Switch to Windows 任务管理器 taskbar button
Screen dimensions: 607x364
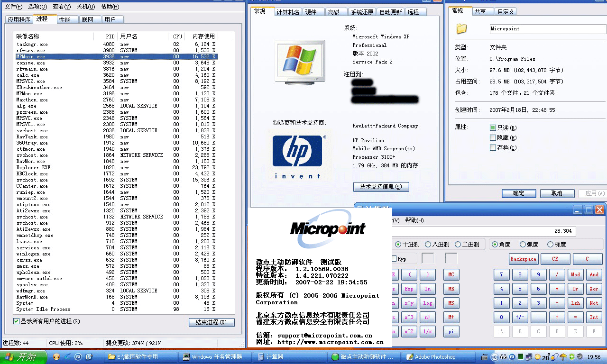215,357
